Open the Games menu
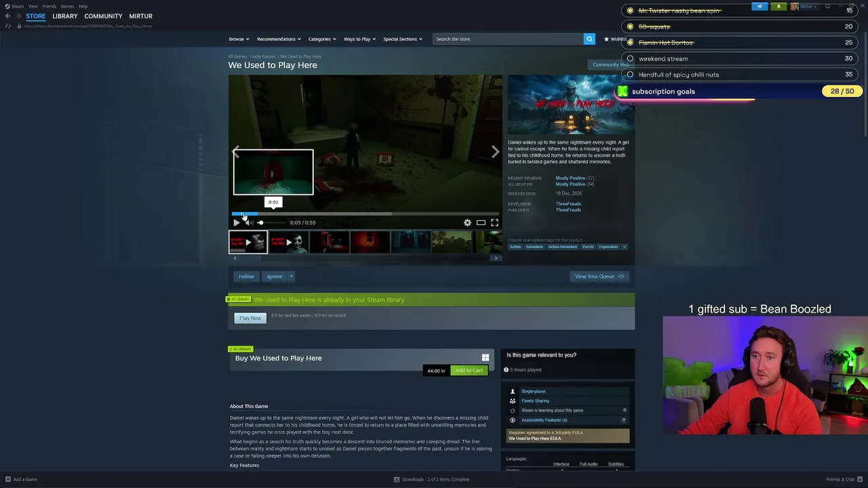868x488 pixels. coord(67,6)
